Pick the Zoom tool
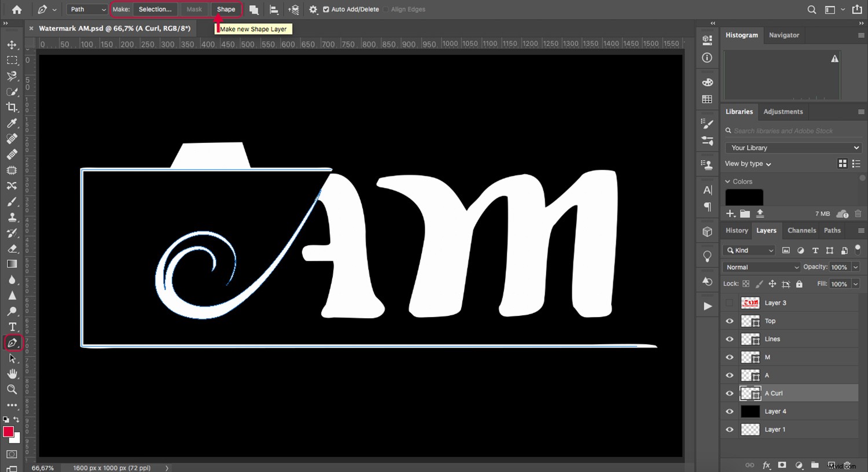 [12, 389]
